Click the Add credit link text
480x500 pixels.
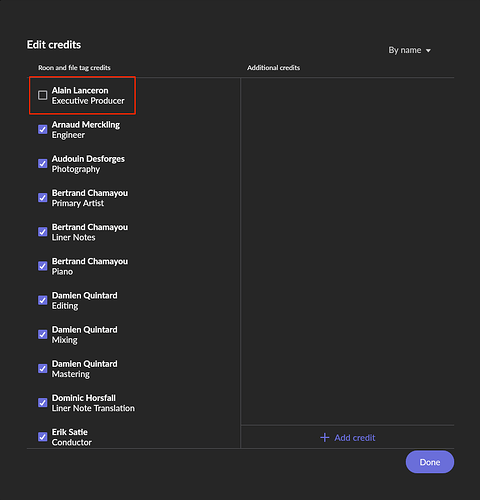tap(355, 437)
